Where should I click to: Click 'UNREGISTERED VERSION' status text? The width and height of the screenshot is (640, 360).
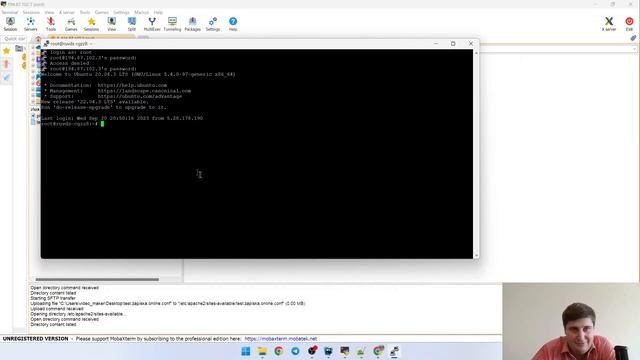point(36,339)
